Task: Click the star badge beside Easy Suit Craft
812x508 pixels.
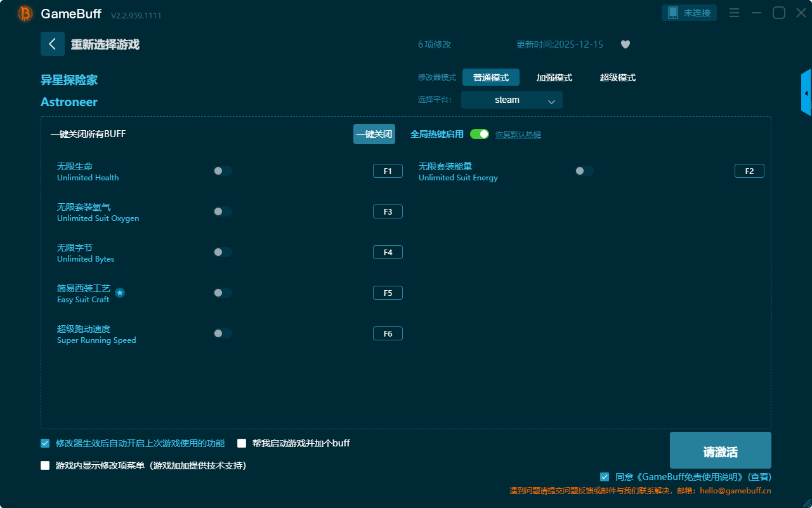Action: point(120,293)
